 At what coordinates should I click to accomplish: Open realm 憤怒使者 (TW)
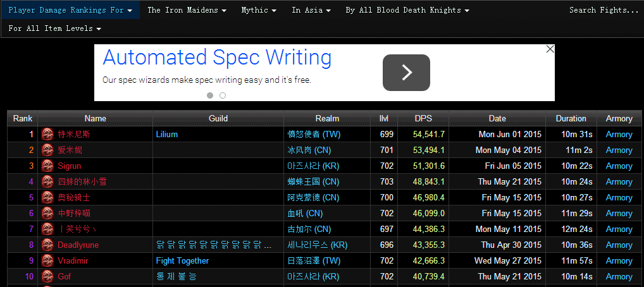314,134
